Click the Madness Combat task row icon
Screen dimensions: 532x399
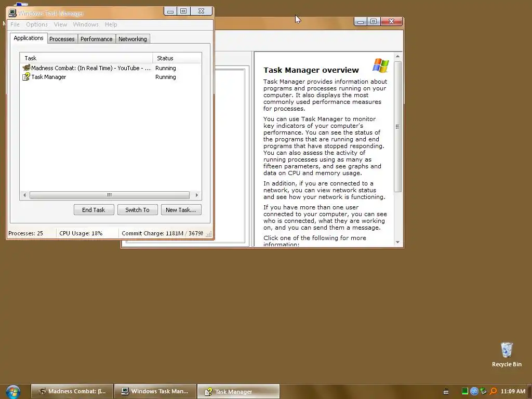tap(26, 68)
